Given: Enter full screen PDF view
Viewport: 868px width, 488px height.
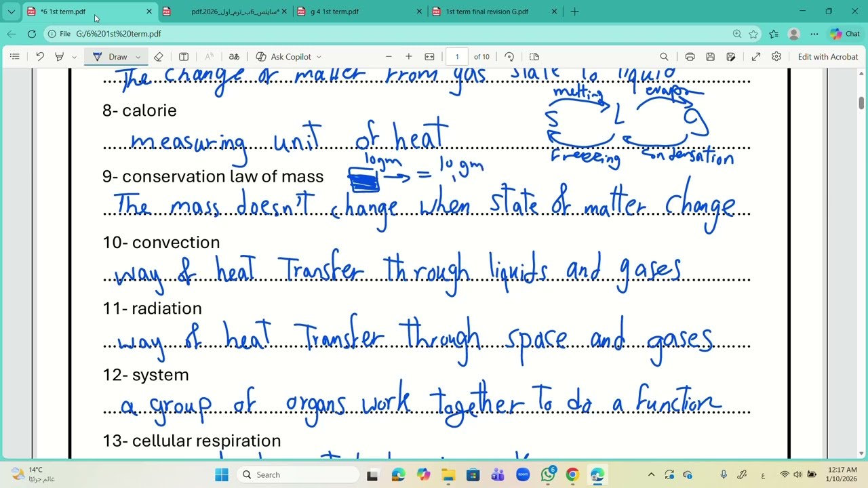Looking at the screenshot, I should 756,57.
